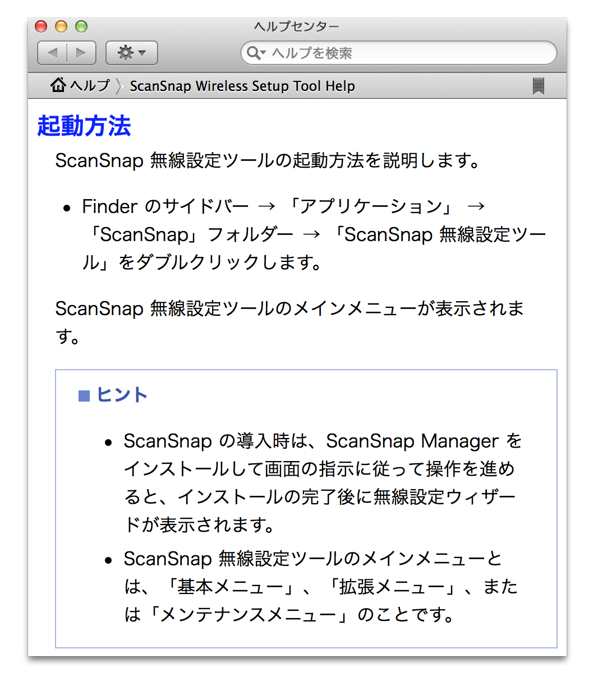The image size is (598, 700).
Task: Click the paragraph about メインメニューが表示されます
Action: coord(289,322)
